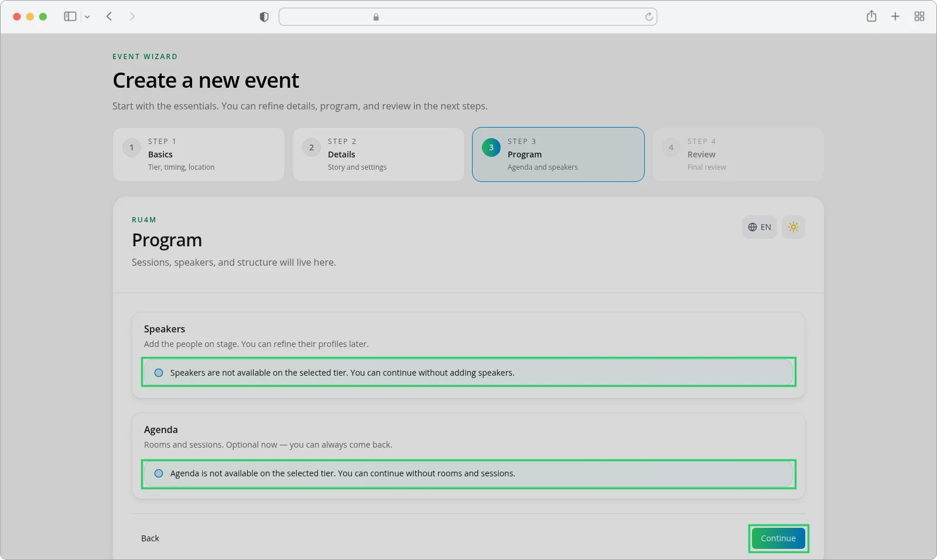This screenshot has height=560, width=937.
Task: Add a new tab with the plus icon
Action: pos(895,16)
